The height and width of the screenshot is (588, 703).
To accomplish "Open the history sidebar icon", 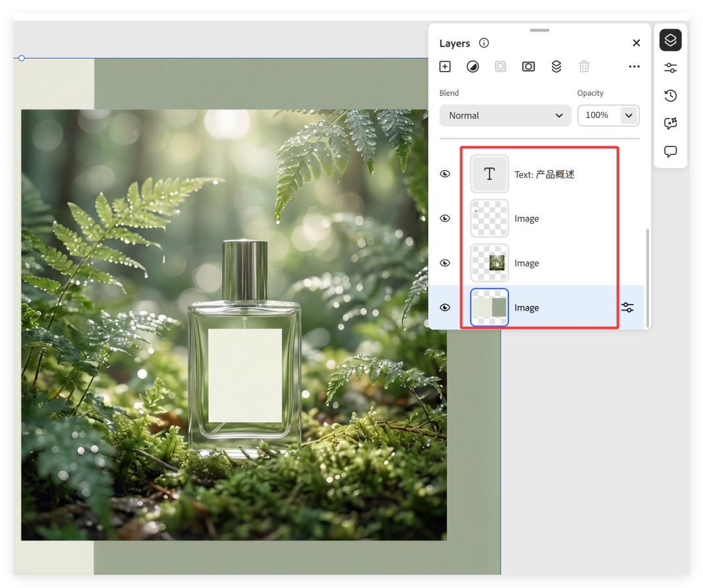I will tap(670, 96).
